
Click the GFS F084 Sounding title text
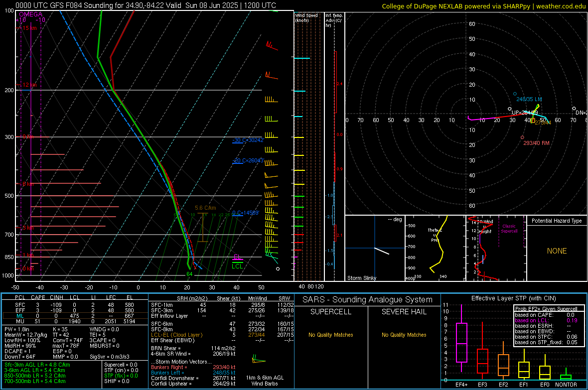pyautogui.click(x=146, y=5)
